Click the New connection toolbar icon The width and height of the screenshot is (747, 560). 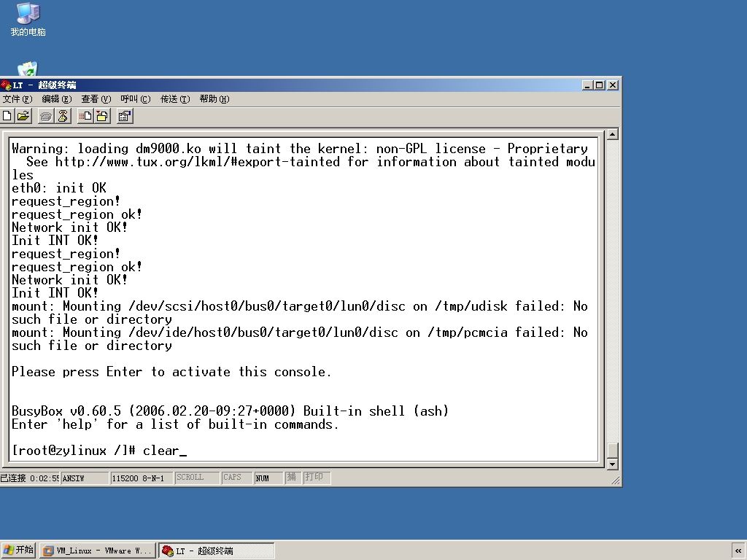pyautogui.click(x=7, y=116)
